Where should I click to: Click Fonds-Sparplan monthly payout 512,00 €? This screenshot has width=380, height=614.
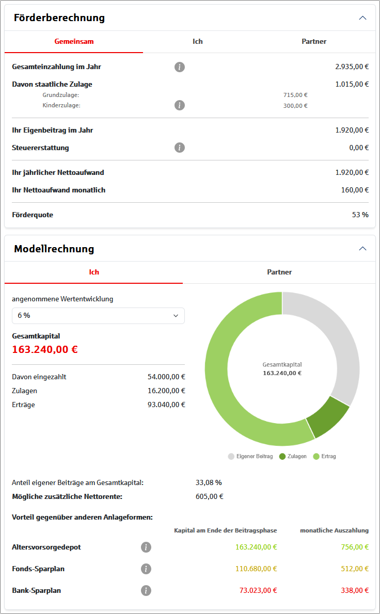tap(355, 569)
